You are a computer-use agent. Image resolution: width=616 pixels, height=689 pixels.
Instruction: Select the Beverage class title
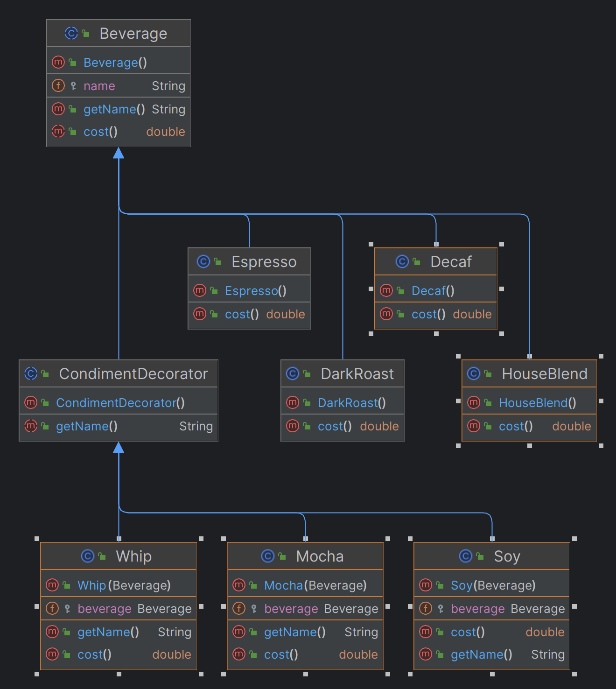coord(133,34)
